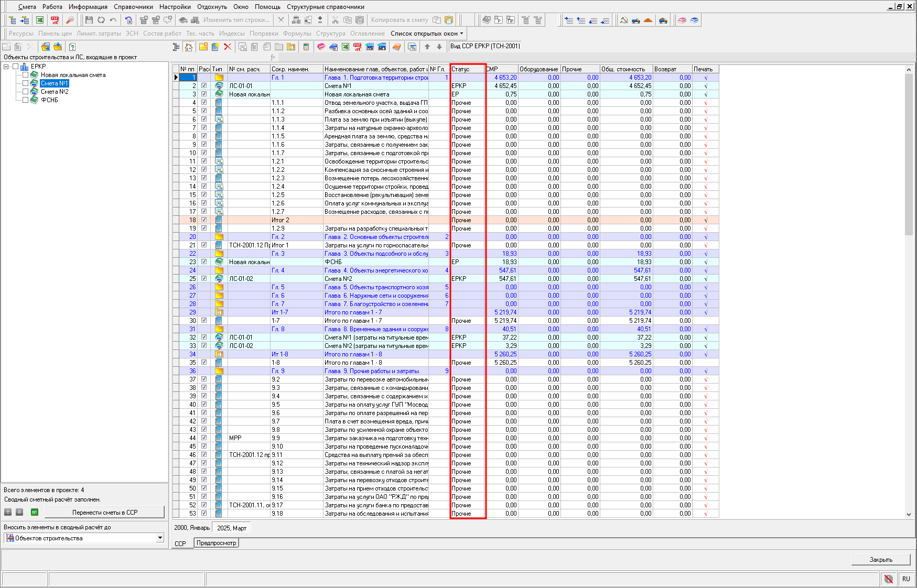
Task: Open the Справочники menu
Action: coord(133,7)
